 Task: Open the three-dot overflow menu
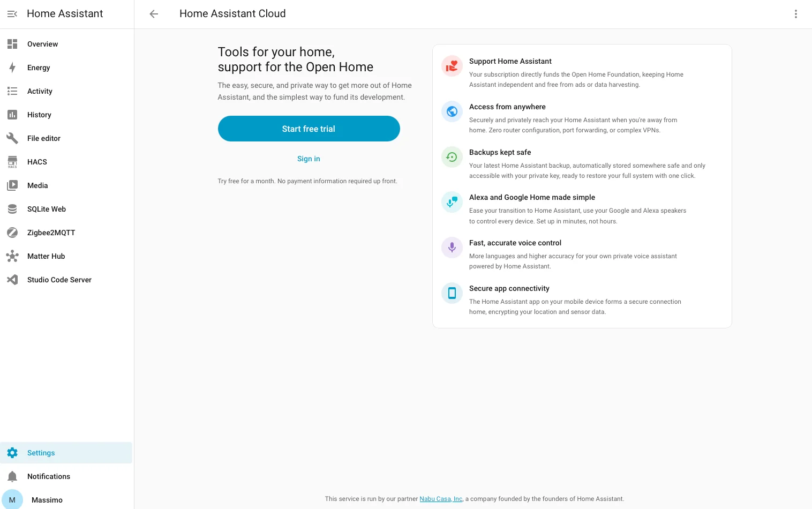(796, 14)
